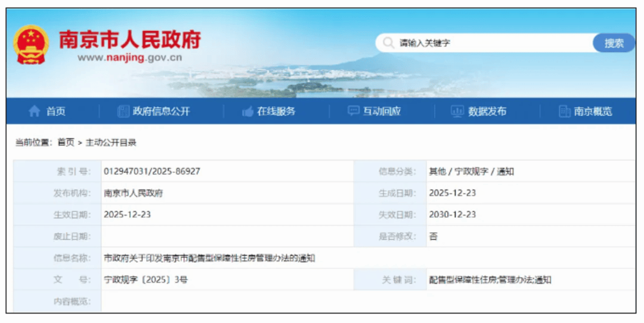Click the document number 宁政规字〔2025〕3号

[145, 279]
